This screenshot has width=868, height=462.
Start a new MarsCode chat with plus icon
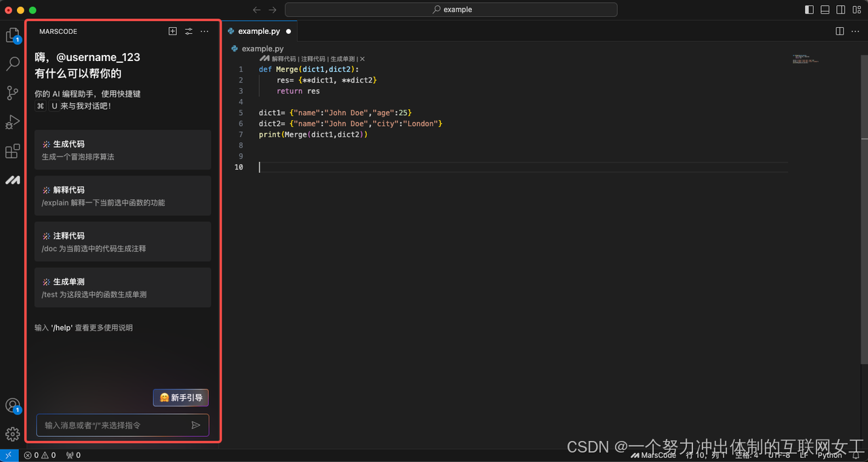coord(173,31)
